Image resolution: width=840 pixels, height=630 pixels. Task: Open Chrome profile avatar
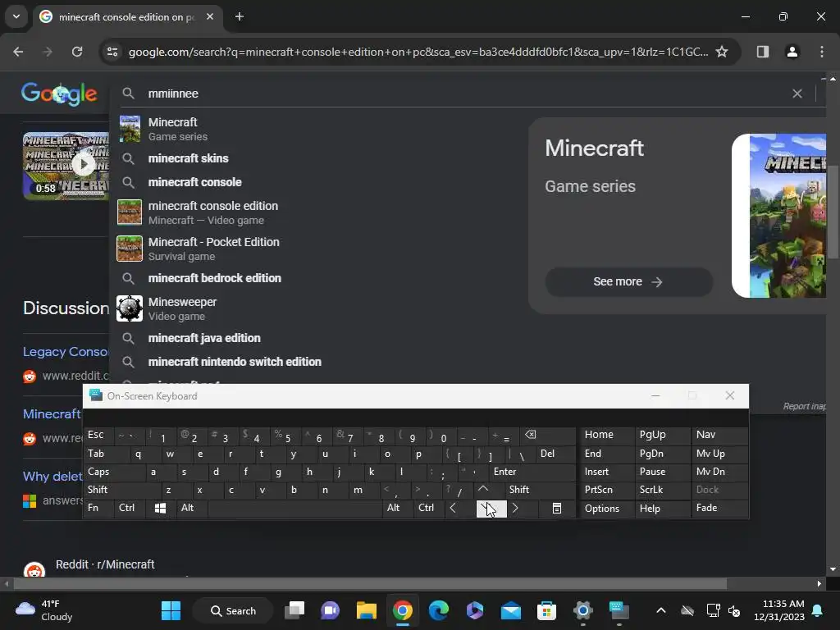click(x=792, y=52)
